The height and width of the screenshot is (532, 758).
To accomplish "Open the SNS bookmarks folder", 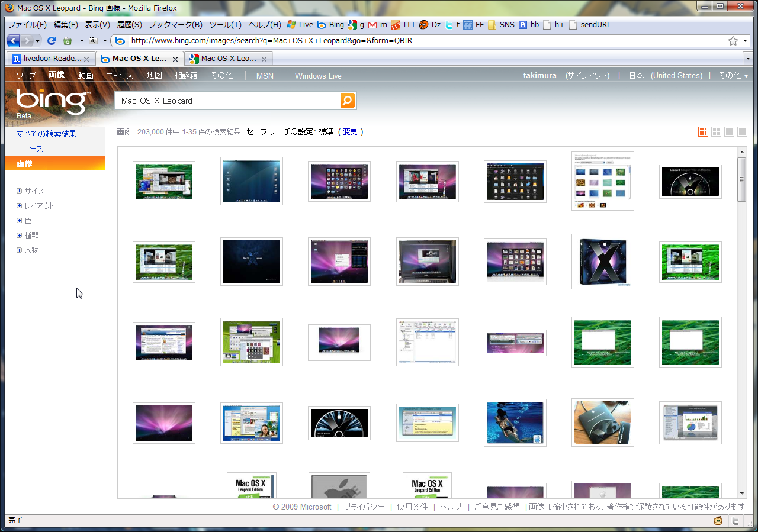I will [501, 25].
